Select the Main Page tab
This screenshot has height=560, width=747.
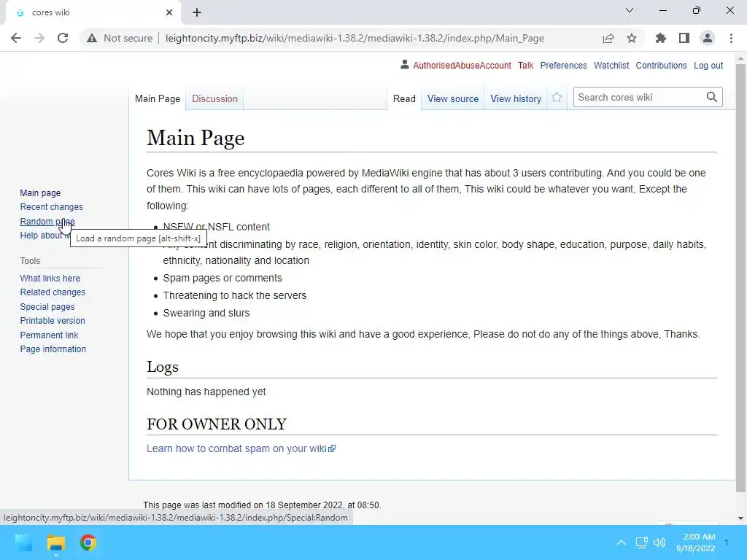[158, 98]
